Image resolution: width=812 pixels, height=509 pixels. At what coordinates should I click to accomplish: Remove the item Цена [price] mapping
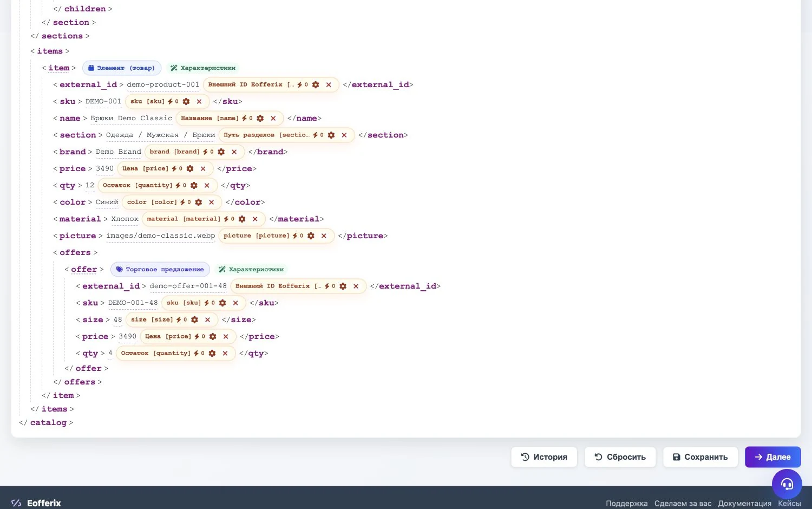[x=203, y=169]
